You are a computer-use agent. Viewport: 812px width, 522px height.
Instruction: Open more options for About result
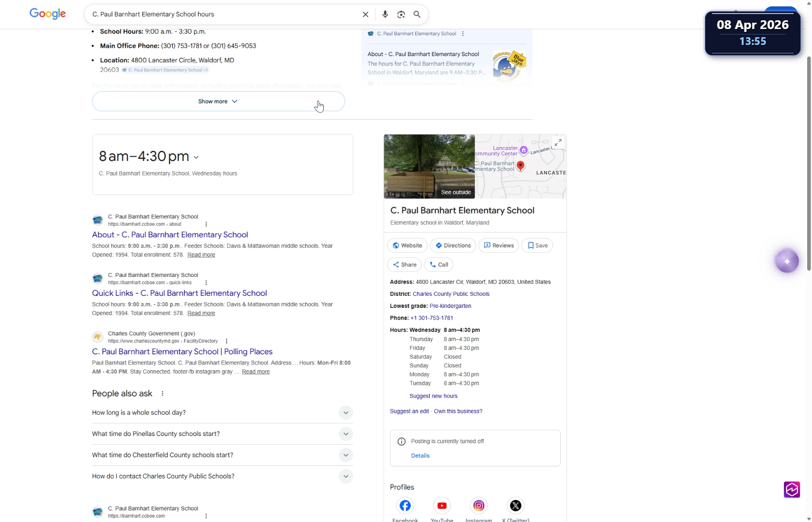pyautogui.click(x=206, y=224)
